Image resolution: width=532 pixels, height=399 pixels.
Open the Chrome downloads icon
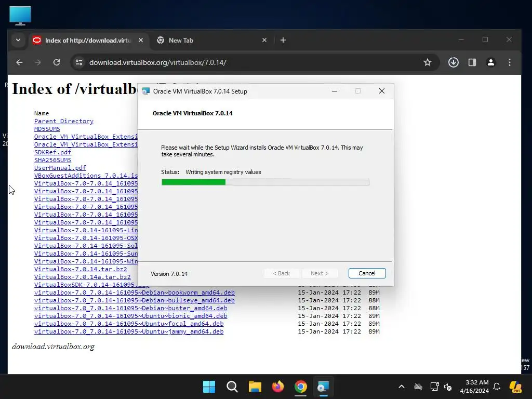pyautogui.click(x=453, y=62)
